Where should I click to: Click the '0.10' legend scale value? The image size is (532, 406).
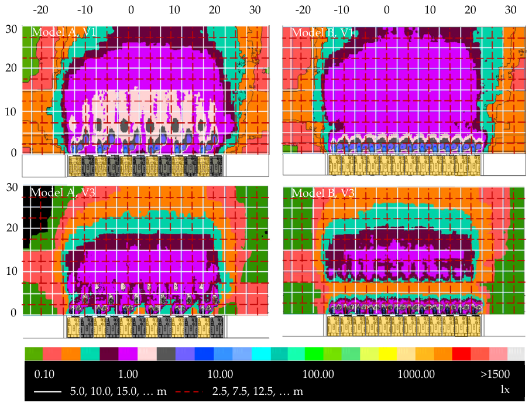coord(44,374)
